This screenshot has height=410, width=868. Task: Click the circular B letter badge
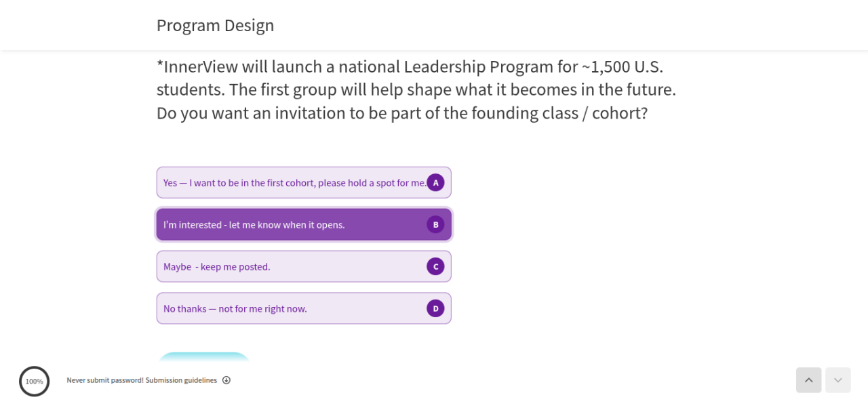[x=435, y=224]
